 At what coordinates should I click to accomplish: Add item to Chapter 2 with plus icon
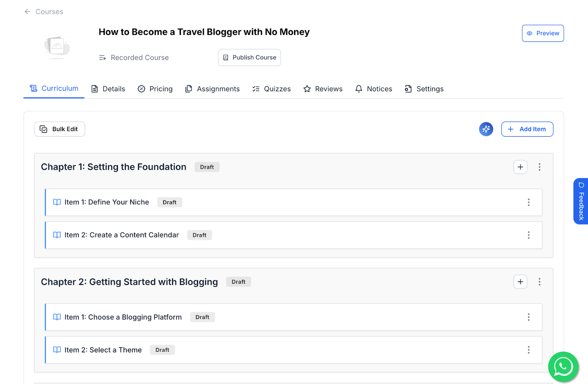[x=520, y=282]
